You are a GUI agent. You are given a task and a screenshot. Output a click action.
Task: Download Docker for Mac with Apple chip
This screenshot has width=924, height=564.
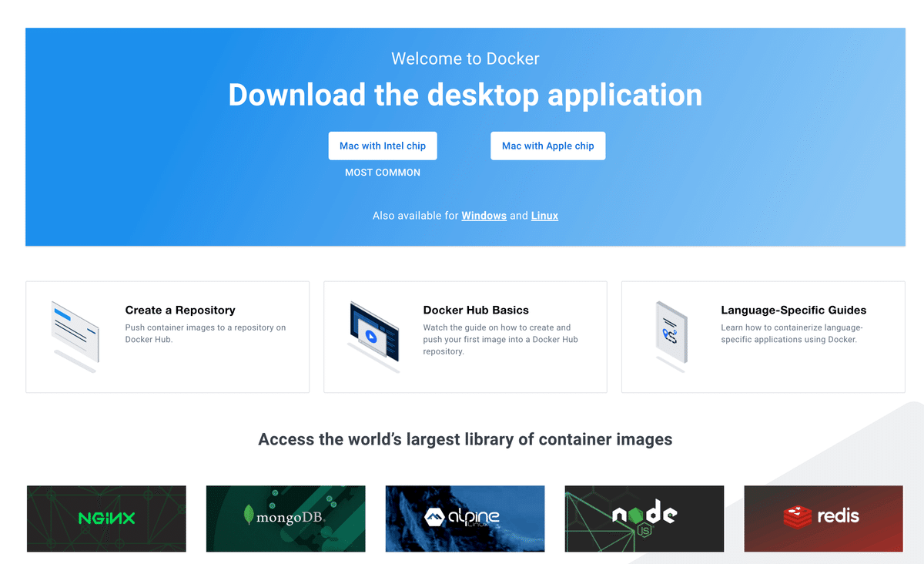pyautogui.click(x=547, y=146)
